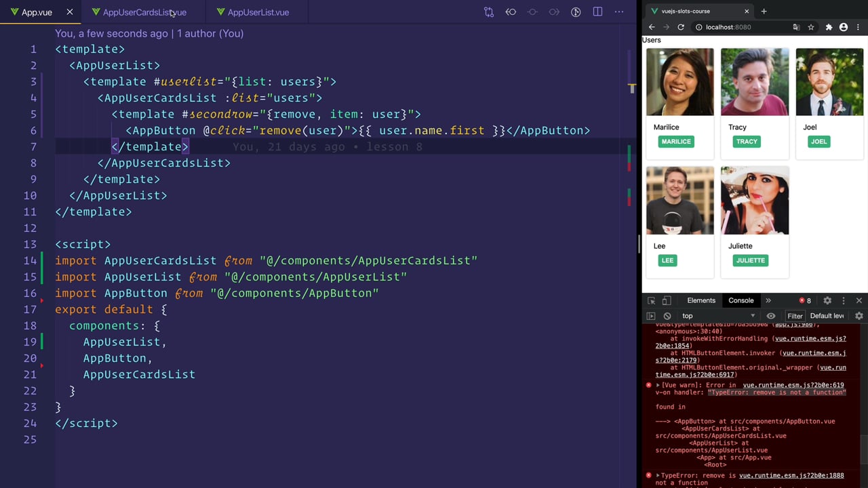The width and height of the screenshot is (868, 488).
Task: Toggle the console sidebar panel
Action: [651, 316]
